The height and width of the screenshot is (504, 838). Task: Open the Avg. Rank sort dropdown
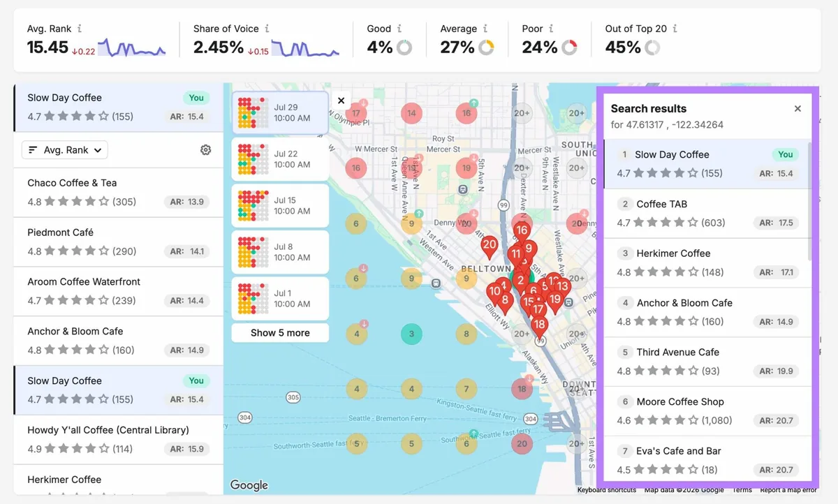coord(65,149)
